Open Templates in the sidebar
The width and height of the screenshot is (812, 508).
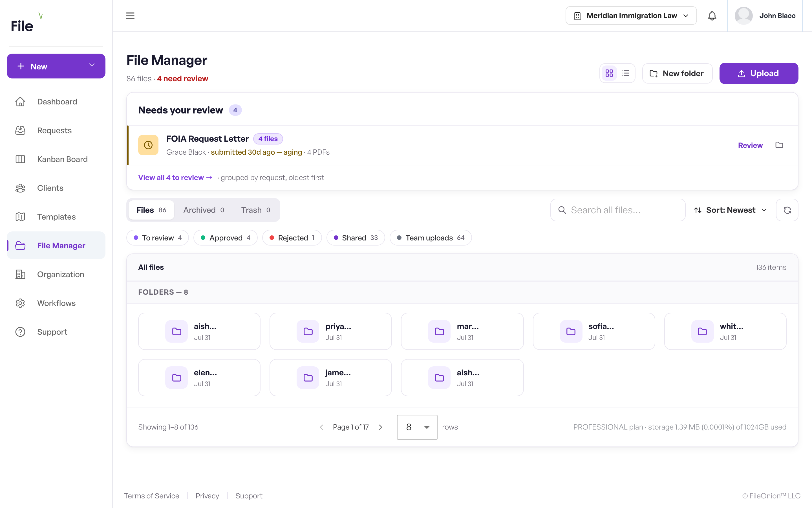click(x=56, y=217)
